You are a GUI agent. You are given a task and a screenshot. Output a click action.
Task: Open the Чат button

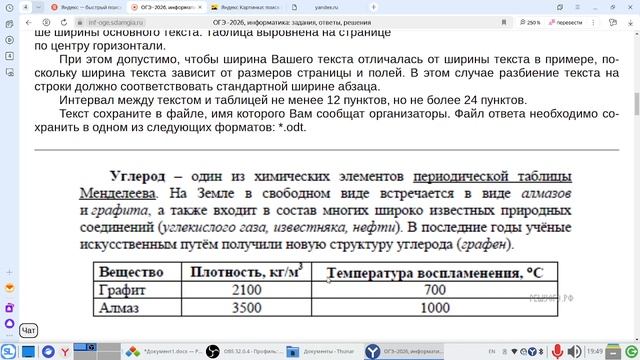click(29, 330)
